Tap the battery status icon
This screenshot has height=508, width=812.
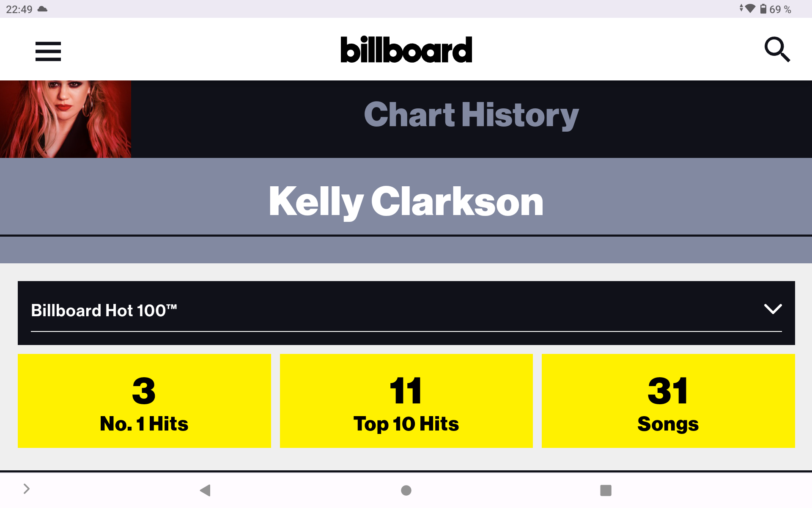(x=763, y=9)
